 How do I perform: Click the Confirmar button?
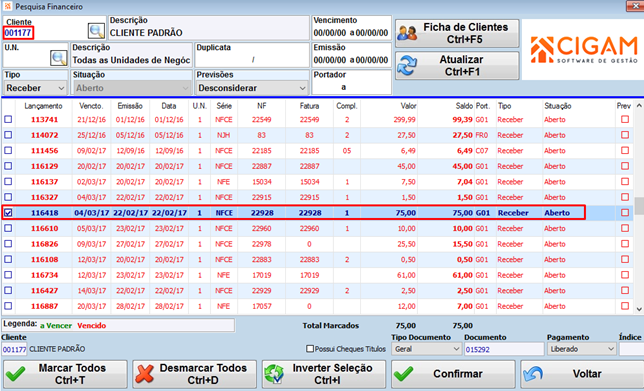point(453,374)
